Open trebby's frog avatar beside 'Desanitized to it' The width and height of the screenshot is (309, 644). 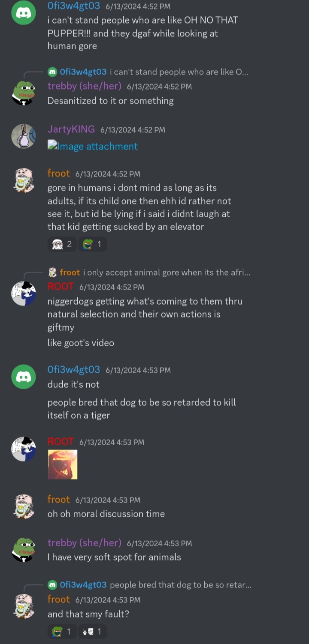23,93
